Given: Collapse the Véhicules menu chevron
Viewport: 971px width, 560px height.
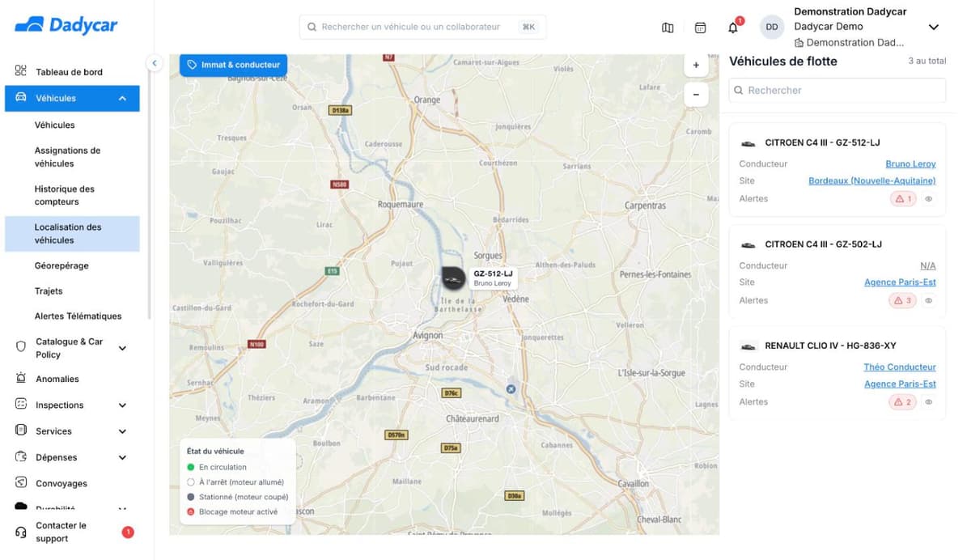Looking at the screenshot, I should (122, 98).
